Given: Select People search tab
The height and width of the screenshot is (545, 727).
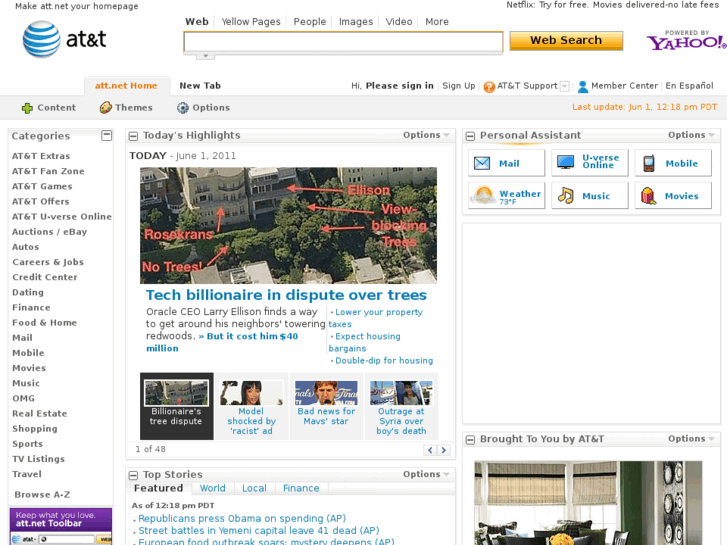Looking at the screenshot, I should (x=310, y=22).
